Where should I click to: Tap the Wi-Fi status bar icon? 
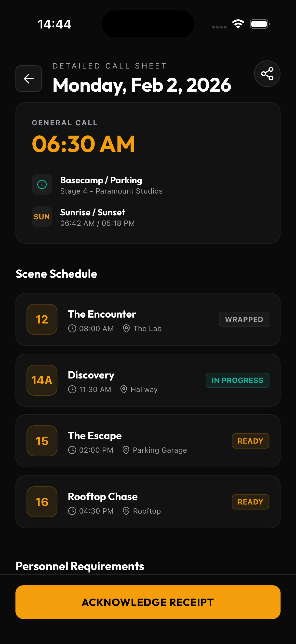coord(238,24)
